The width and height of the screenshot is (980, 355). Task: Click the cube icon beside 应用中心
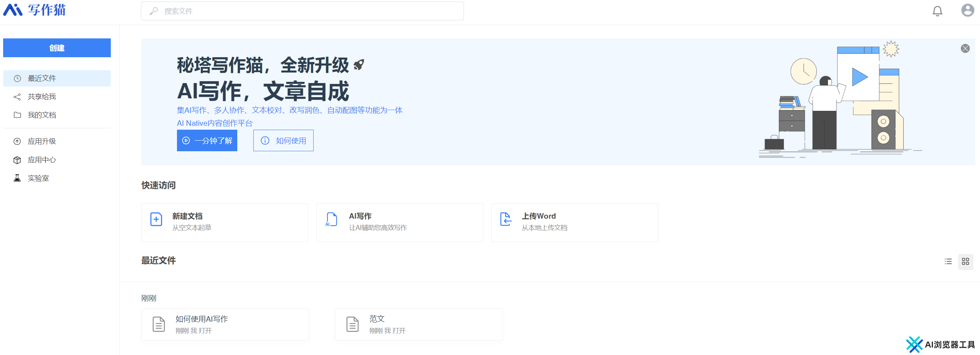point(17,160)
